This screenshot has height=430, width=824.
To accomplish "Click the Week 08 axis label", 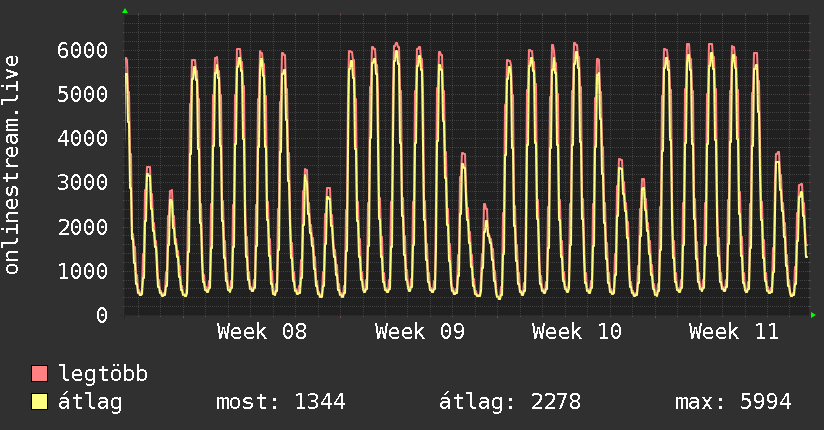I will point(262,332).
